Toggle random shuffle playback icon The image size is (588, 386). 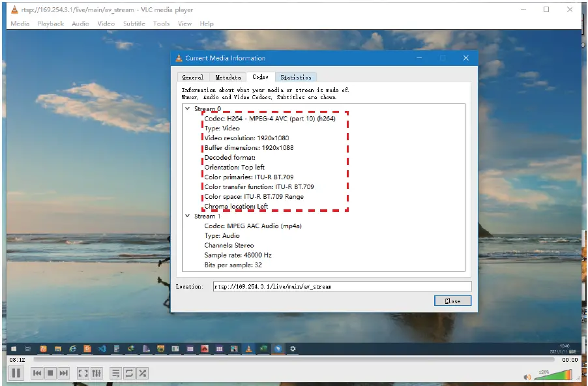(143, 373)
